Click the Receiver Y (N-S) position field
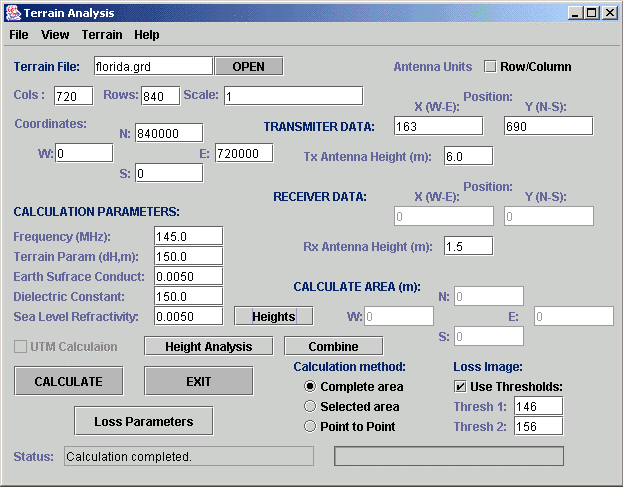The width and height of the screenshot is (623, 487). pyautogui.click(x=549, y=216)
